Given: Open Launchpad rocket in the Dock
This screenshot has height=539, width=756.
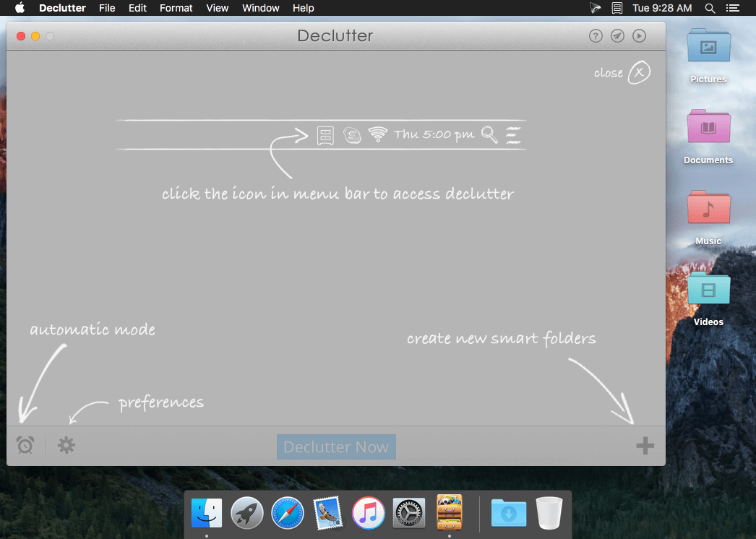Looking at the screenshot, I should pyautogui.click(x=247, y=513).
